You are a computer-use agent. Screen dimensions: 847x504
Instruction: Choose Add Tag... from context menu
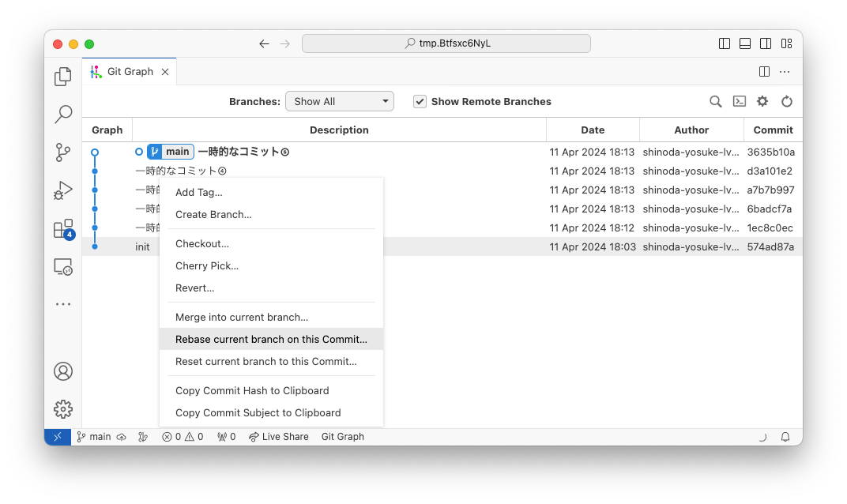coord(271,192)
